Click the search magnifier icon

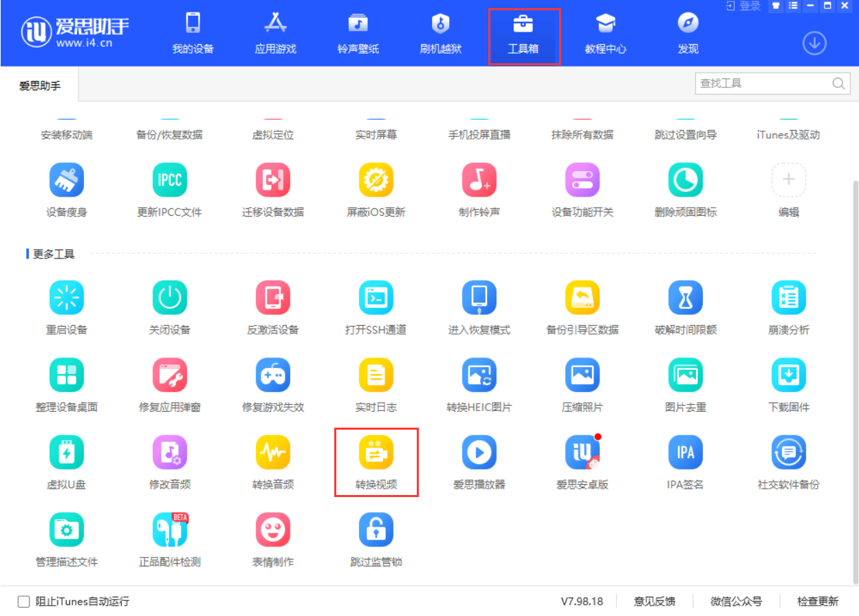coord(838,84)
